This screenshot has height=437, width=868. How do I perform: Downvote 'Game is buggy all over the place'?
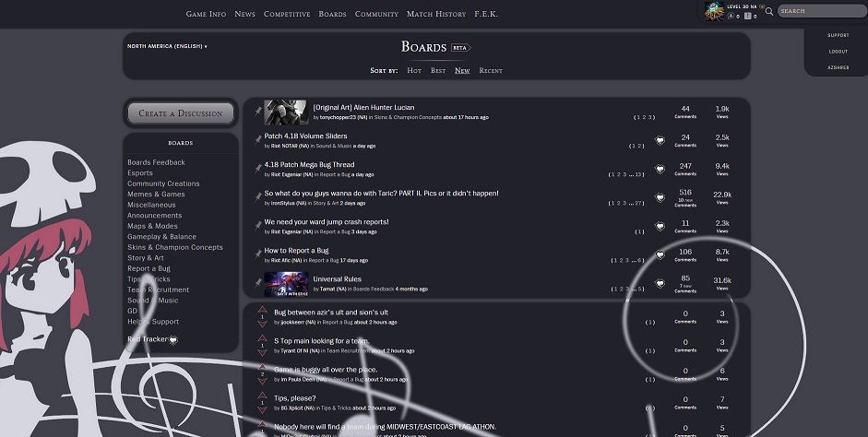(262, 381)
